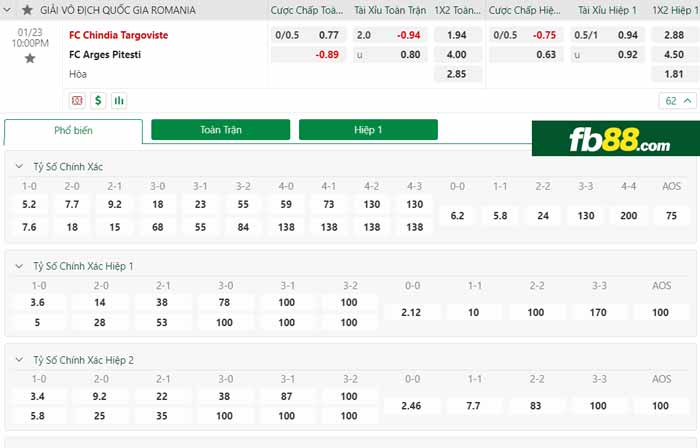This screenshot has width=700, height=448.
Task: Click the league favorite star beside Romania title
Action: tap(27, 10)
